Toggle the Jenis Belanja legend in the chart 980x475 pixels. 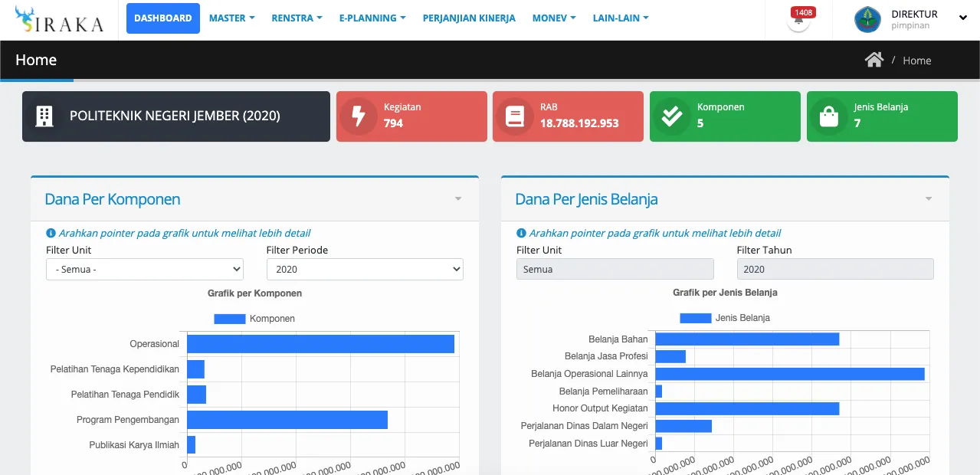tap(725, 317)
